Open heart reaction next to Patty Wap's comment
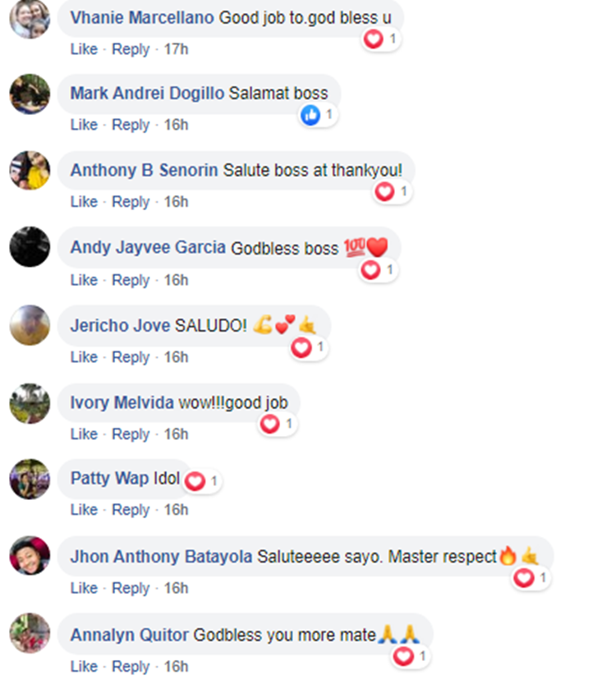The width and height of the screenshot is (616, 679). [202, 481]
